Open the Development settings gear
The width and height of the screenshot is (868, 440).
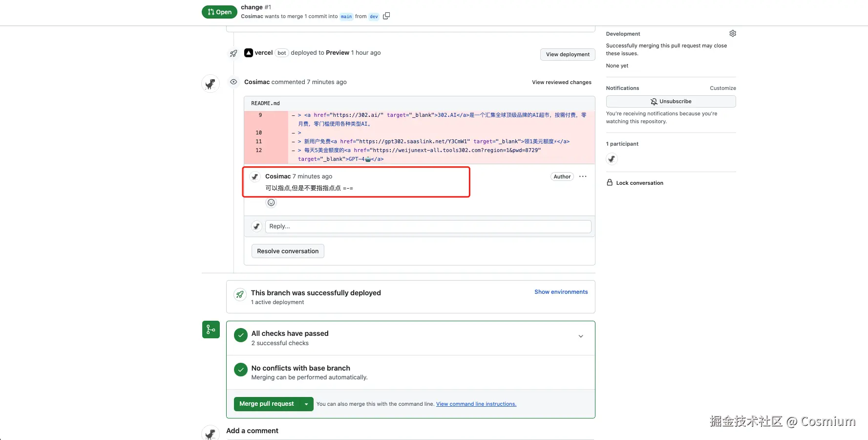(733, 33)
